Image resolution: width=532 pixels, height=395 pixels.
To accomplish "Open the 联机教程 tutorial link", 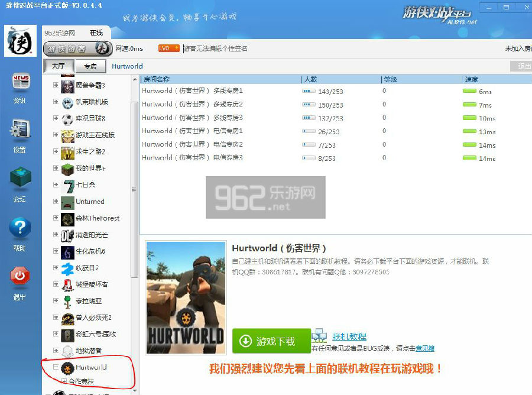I will 349,336.
